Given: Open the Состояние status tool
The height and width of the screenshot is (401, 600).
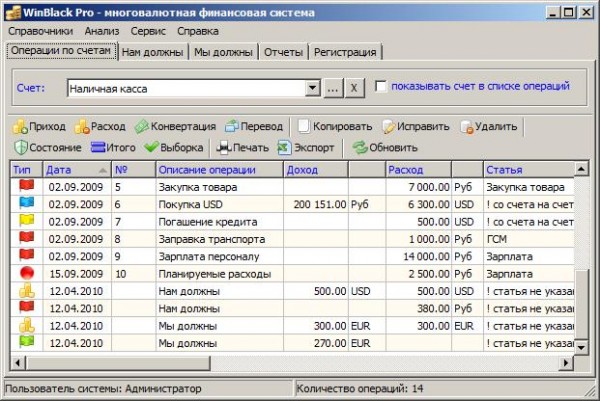Looking at the screenshot, I should click(21, 147).
